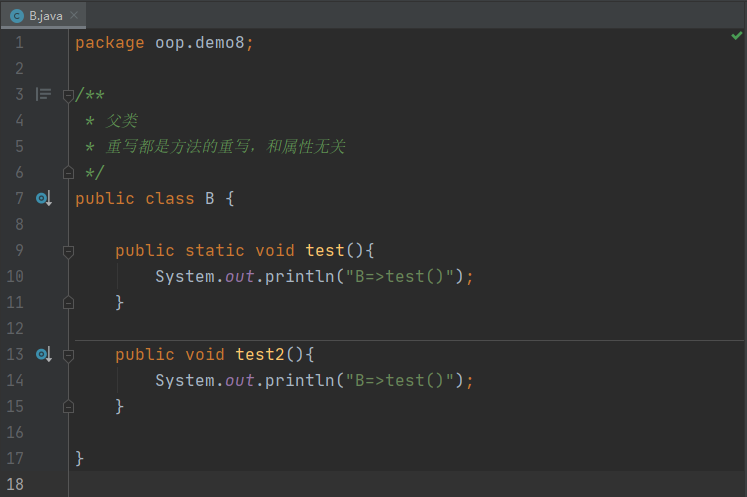Image resolution: width=747 pixels, height=497 pixels.
Task: Click the Java class icon on B.java tab
Action: coord(17,16)
